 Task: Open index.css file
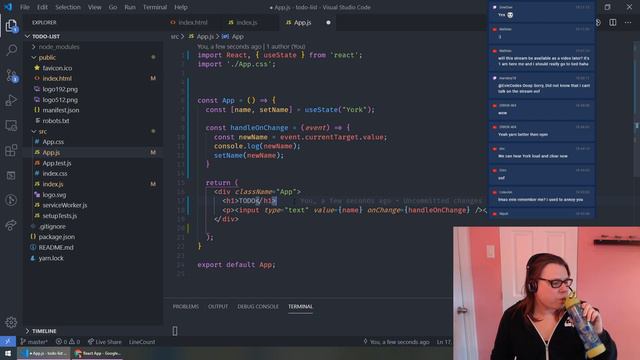coord(93,173)
